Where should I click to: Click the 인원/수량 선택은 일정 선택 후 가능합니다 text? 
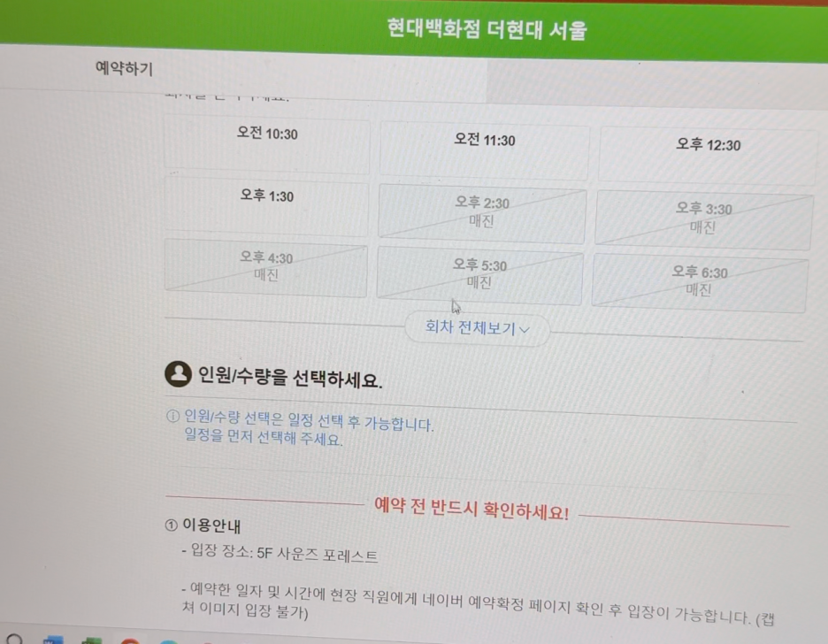click(x=309, y=420)
